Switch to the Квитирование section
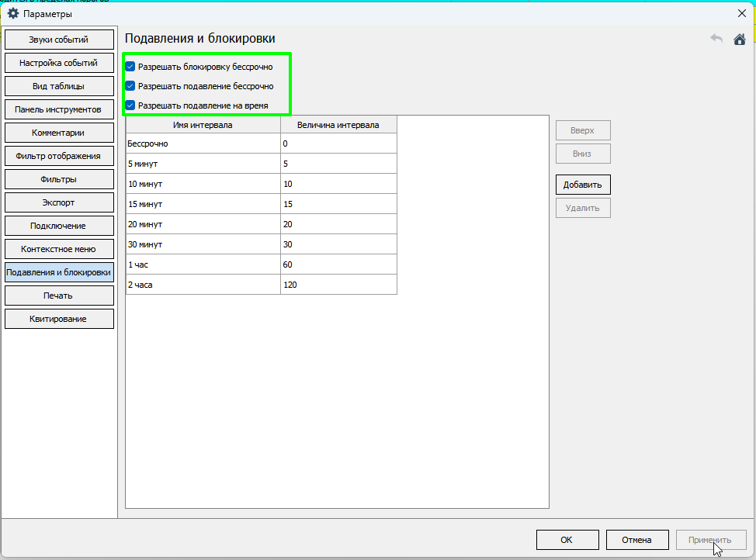The image size is (756, 560). [x=59, y=319]
